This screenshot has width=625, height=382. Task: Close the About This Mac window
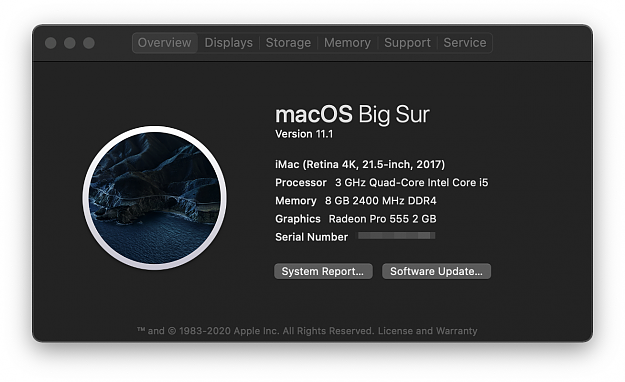tap(51, 43)
